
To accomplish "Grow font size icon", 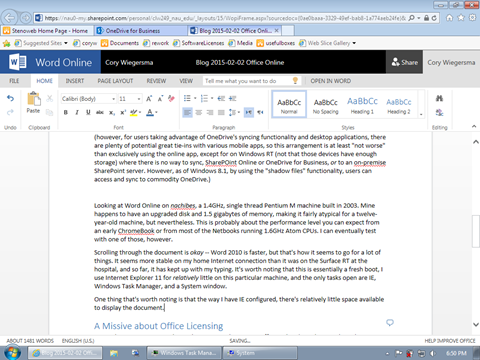I will pos(149,98).
